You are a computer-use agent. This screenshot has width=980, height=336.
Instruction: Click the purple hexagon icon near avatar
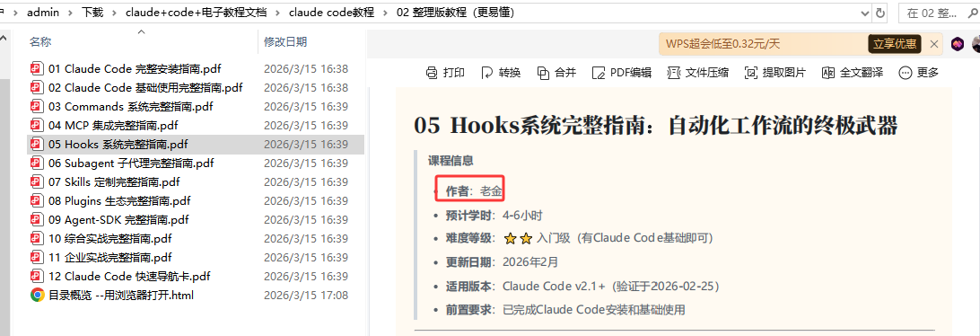tap(958, 44)
